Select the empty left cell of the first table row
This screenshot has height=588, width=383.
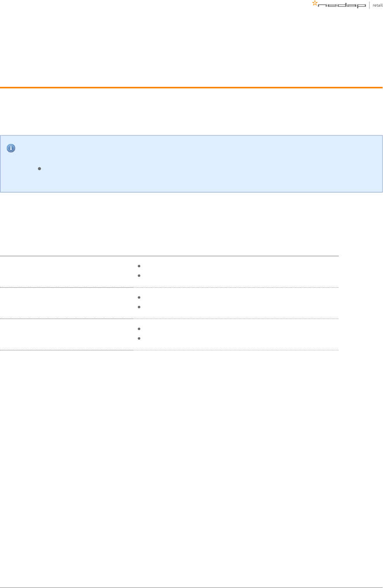tap(67, 271)
